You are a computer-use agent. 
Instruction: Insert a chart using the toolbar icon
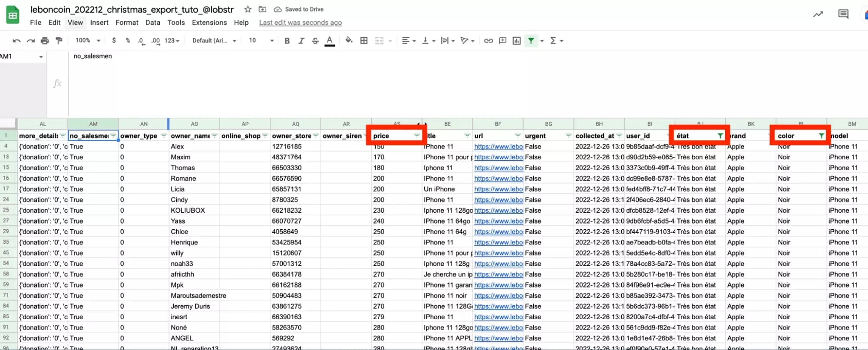[516, 40]
